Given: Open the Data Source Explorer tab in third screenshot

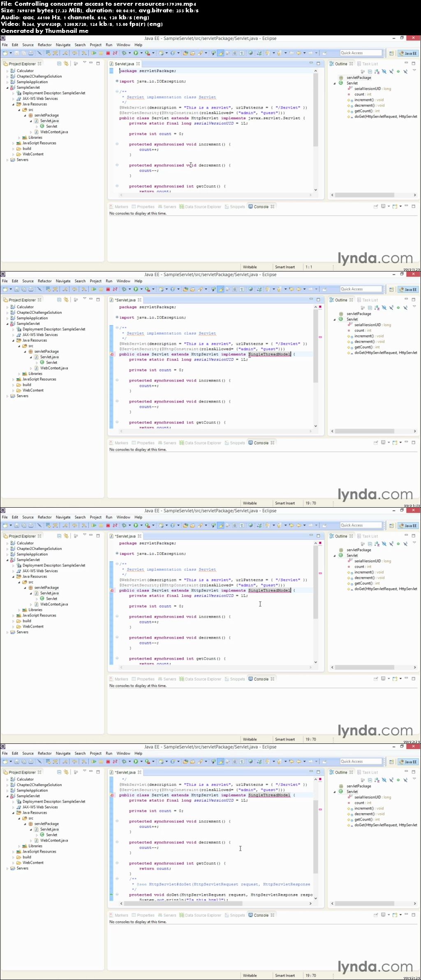Looking at the screenshot, I should pyautogui.click(x=200, y=679).
